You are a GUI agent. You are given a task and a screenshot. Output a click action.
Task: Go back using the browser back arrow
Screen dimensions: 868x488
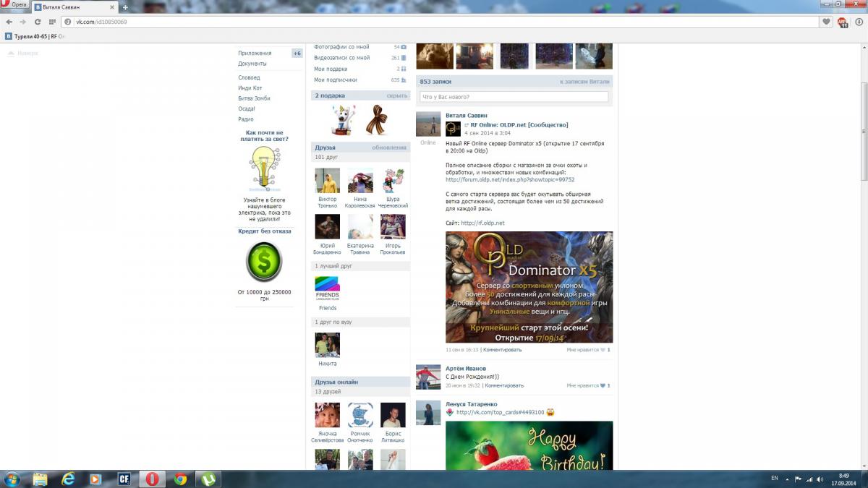pos(9,22)
